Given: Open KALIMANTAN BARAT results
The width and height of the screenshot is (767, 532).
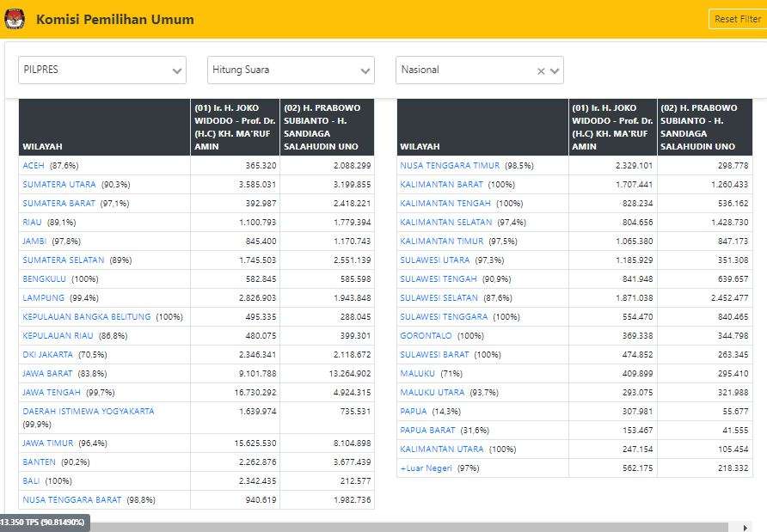Looking at the screenshot, I should [x=441, y=184].
